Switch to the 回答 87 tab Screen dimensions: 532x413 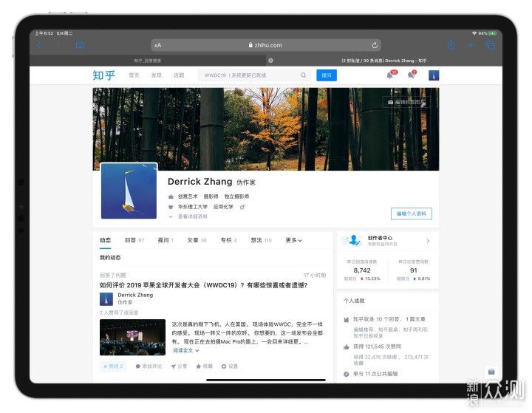pyautogui.click(x=134, y=240)
